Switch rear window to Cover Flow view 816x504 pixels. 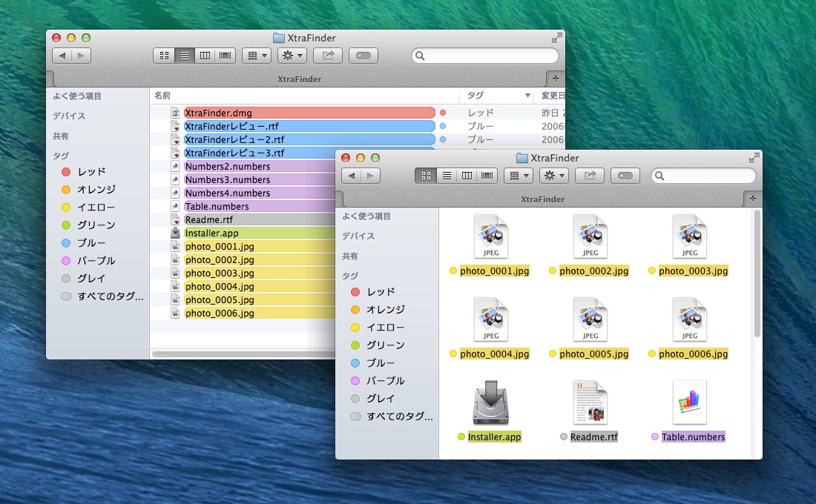[x=226, y=56]
